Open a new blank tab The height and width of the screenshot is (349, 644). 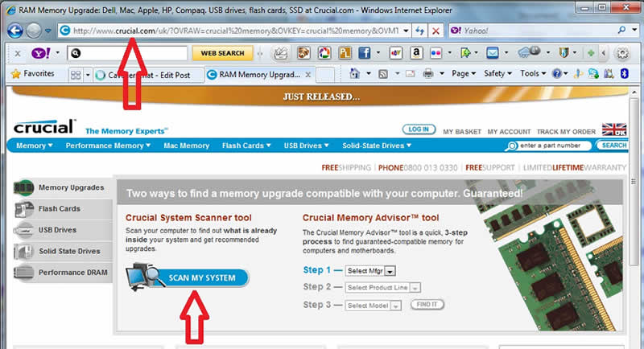tap(325, 75)
